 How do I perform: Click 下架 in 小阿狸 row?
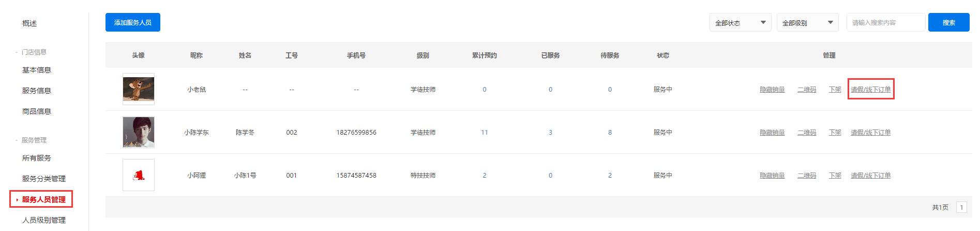pos(835,176)
